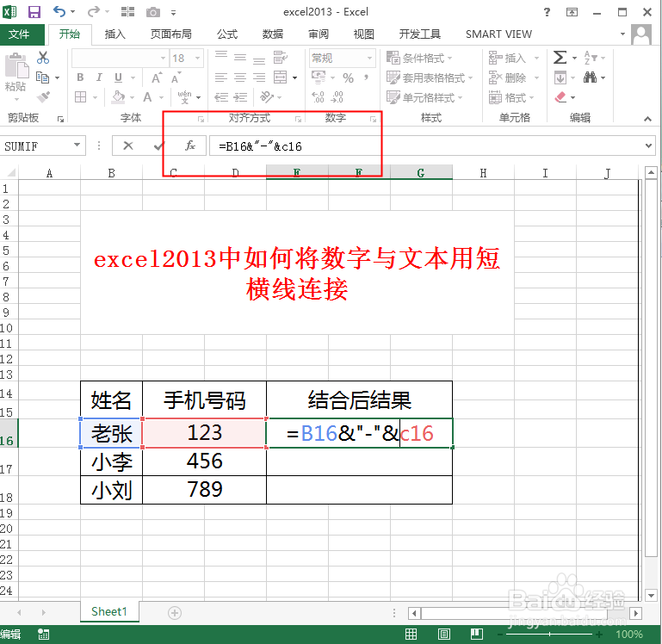Open the number format 常规 dropdown
The width and height of the screenshot is (662, 644).
pyautogui.click(x=369, y=58)
